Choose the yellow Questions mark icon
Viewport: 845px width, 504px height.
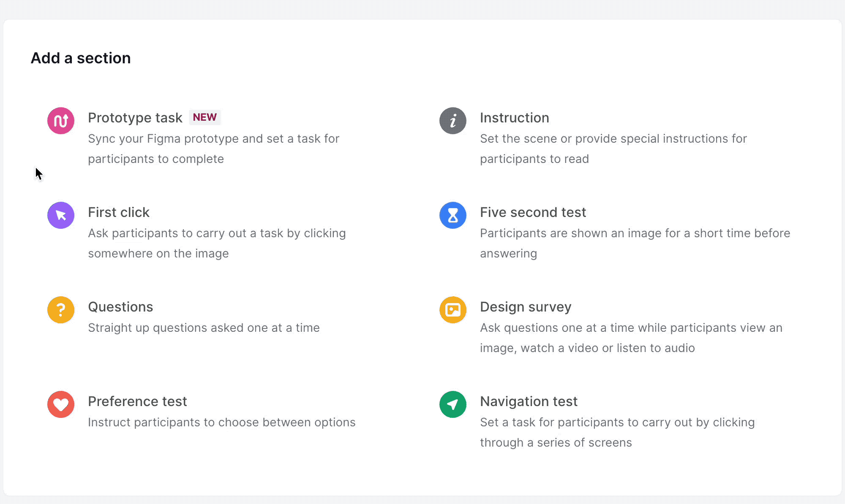pos(61,310)
